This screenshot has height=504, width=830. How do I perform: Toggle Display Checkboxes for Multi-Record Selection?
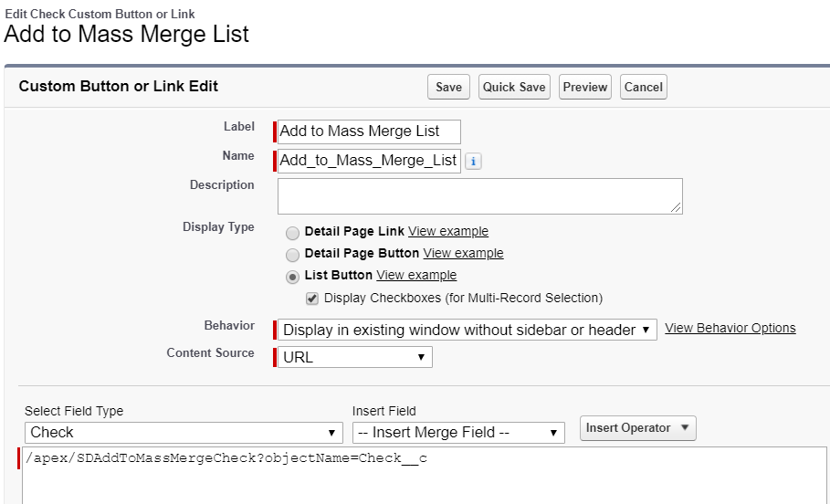click(312, 299)
